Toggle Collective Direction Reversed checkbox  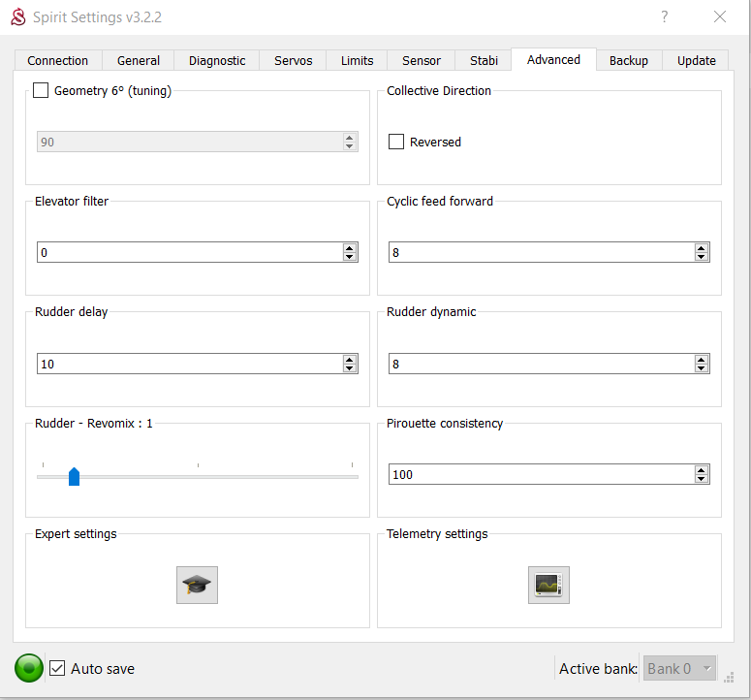pos(396,143)
